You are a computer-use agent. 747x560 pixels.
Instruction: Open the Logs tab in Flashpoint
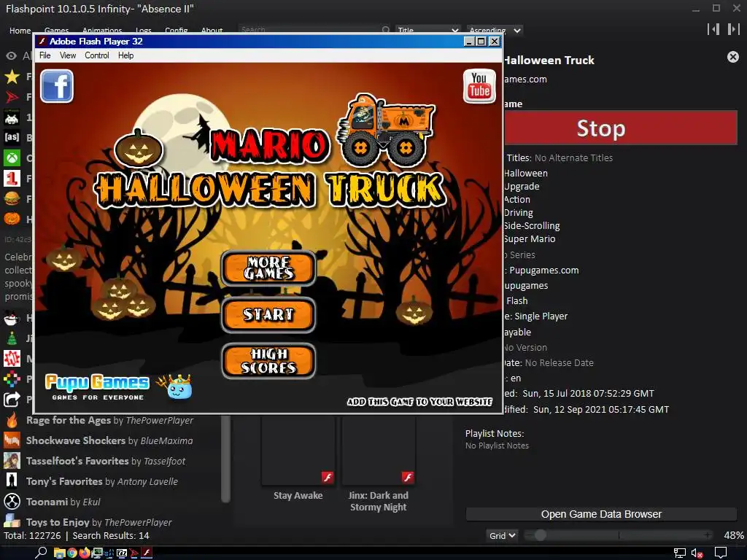coord(144,31)
